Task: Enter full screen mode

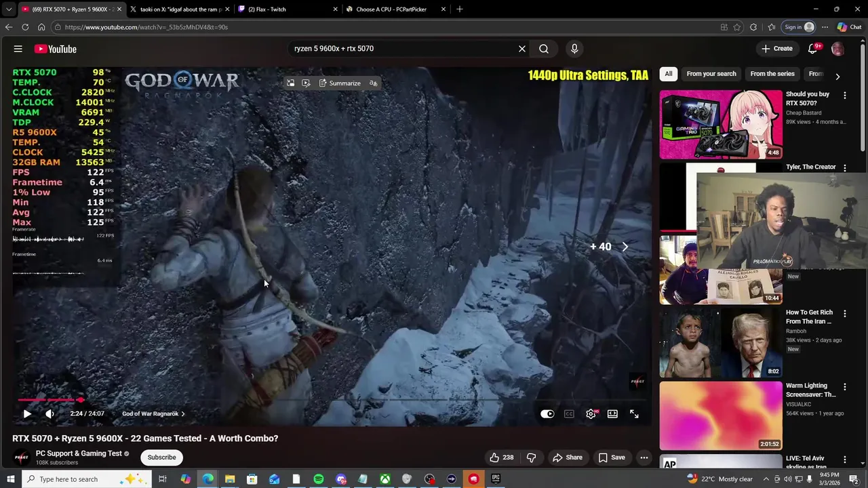Action: tap(634, 413)
